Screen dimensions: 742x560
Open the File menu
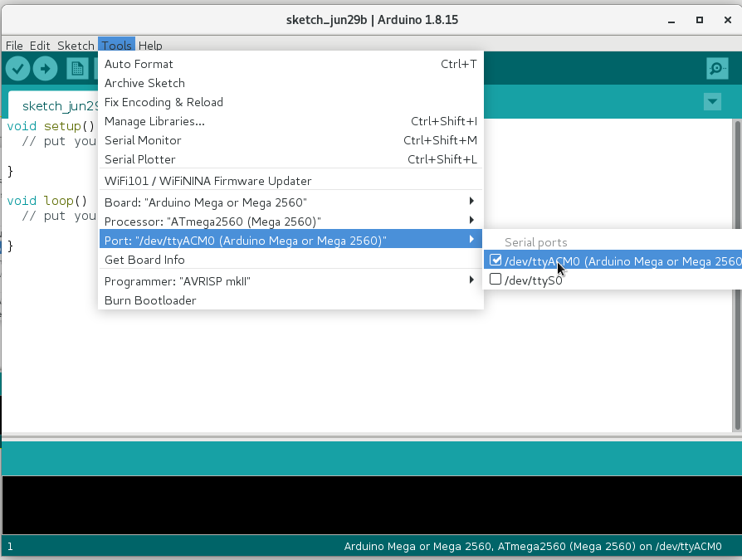pos(14,46)
